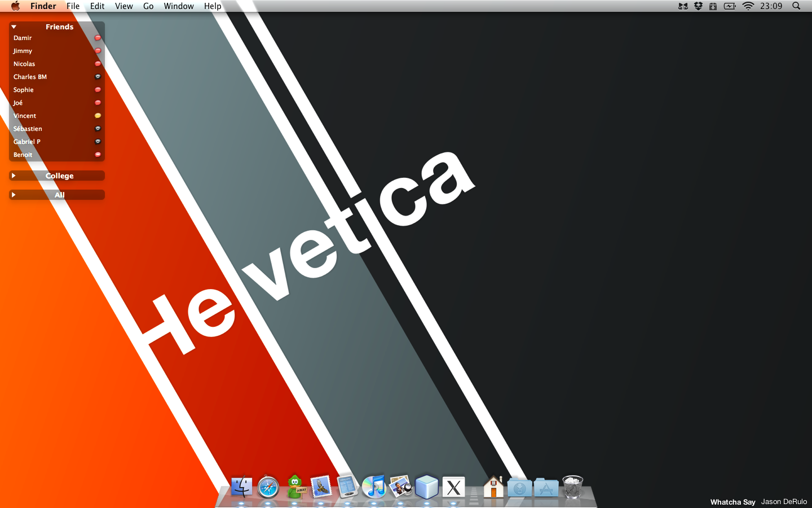Click the bow-tie menu bar icon
This screenshot has height=508, width=812.
683,6
